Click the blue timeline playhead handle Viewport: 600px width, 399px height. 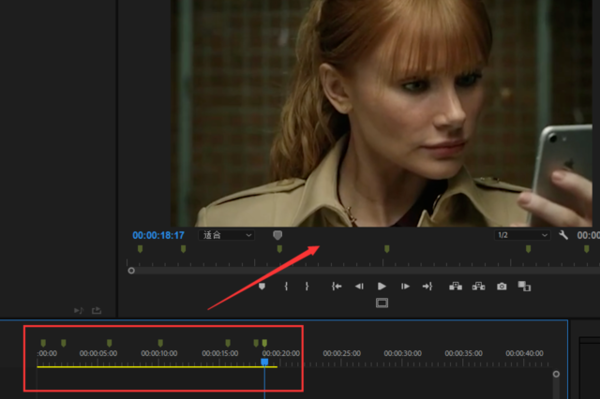click(264, 362)
